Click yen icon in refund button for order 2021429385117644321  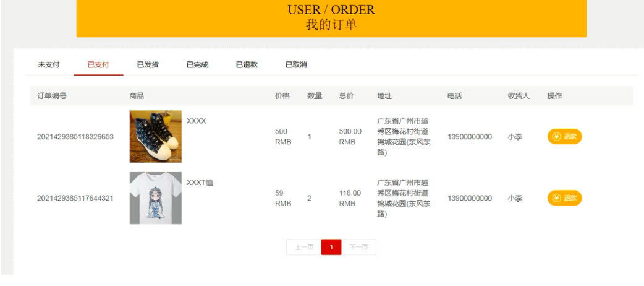(556, 198)
